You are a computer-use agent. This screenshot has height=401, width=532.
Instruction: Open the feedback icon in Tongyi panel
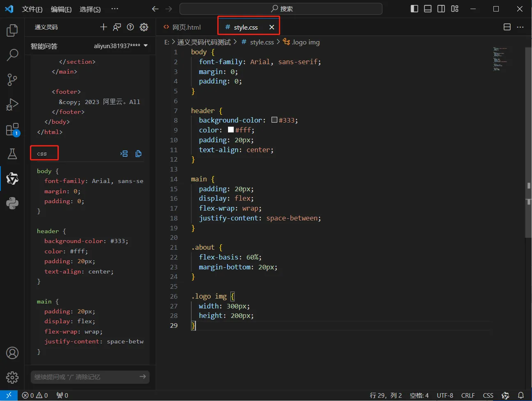(x=117, y=27)
